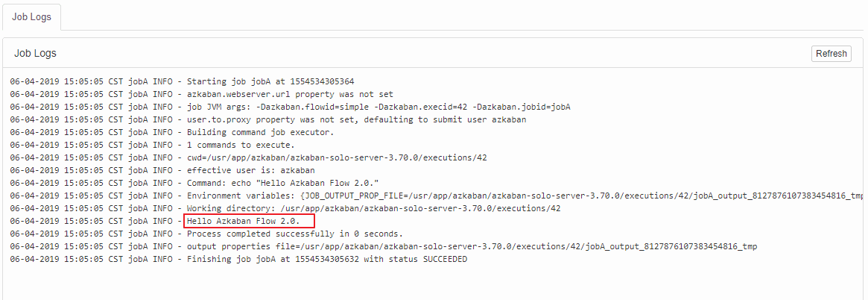The width and height of the screenshot is (868, 300).
Task: Click the output properties file log line
Action: pyautogui.click(x=384, y=247)
